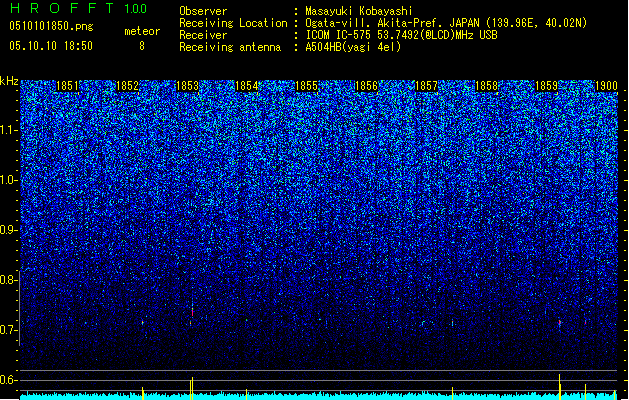This screenshot has height=400, width=629.
Task: Click the 1857 time marker
Action: click(426, 86)
